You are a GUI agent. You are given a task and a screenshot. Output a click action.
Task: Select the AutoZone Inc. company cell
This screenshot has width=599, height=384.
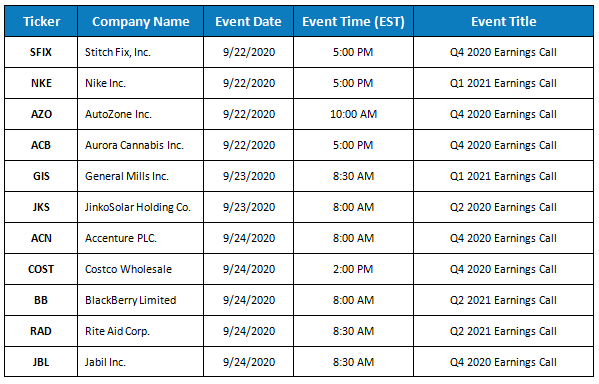point(141,114)
